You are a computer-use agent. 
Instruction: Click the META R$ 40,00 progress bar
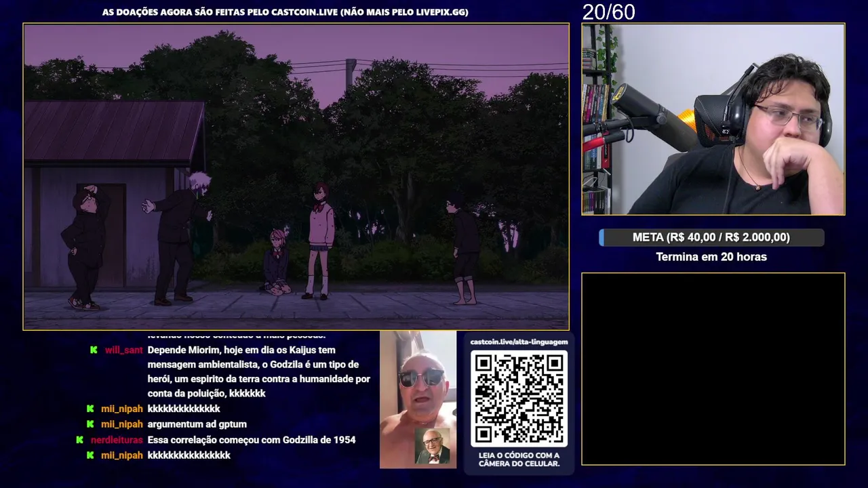(x=711, y=237)
